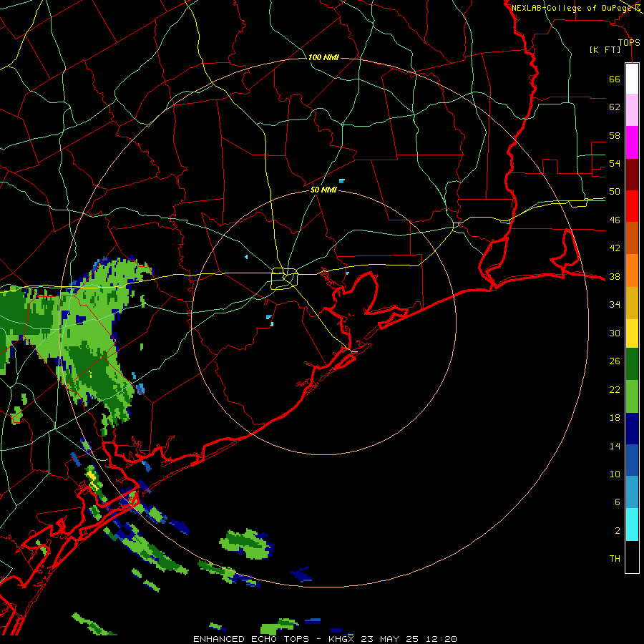Click the '38' scale label
This screenshot has width=644, height=644.
[x=615, y=277]
